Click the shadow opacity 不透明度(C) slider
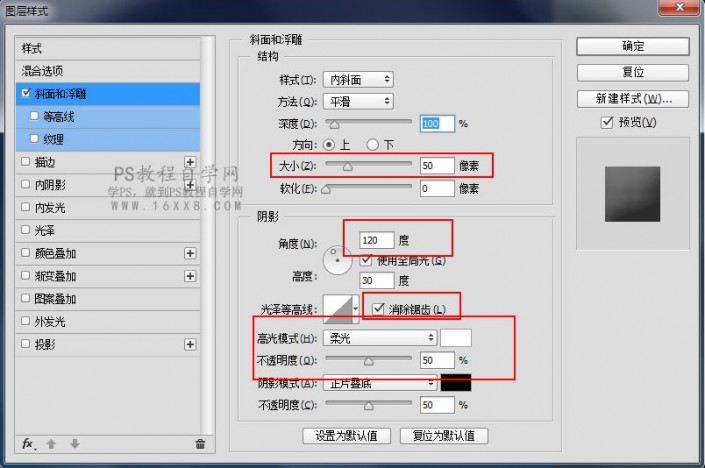705x468 pixels. click(369, 405)
